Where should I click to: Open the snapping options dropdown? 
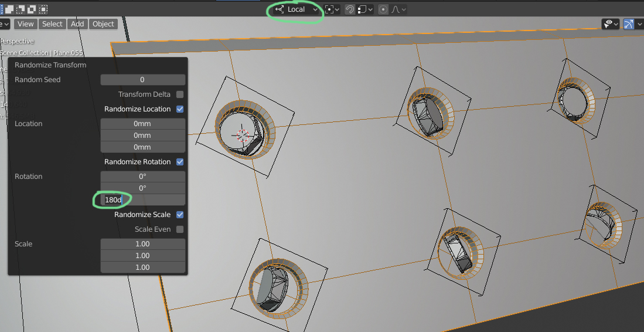tap(364, 9)
